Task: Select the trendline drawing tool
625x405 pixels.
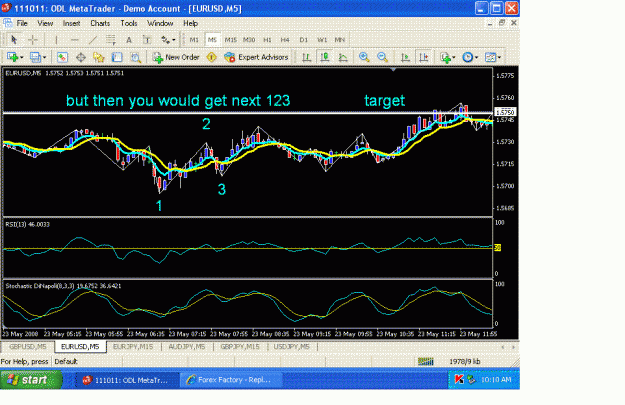Action: pos(92,39)
